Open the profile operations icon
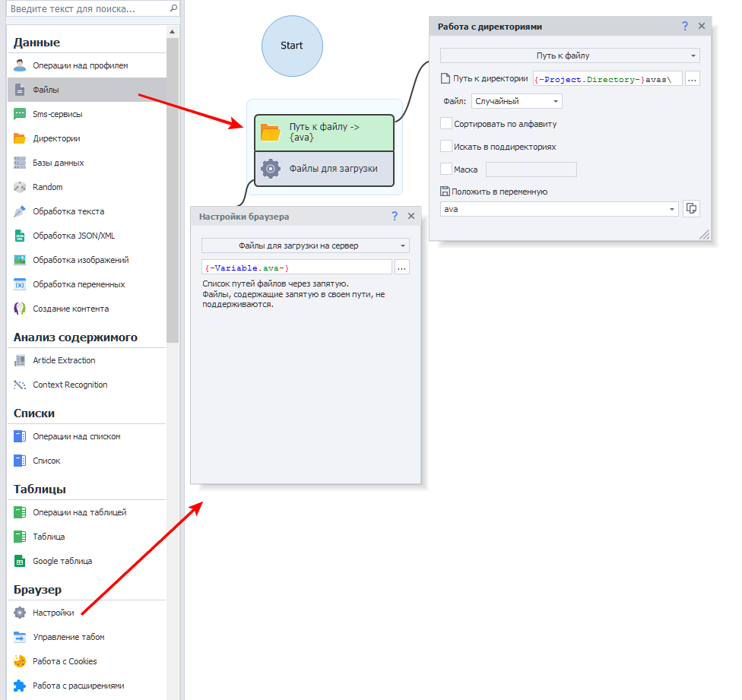The image size is (742, 700). [20, 65]
